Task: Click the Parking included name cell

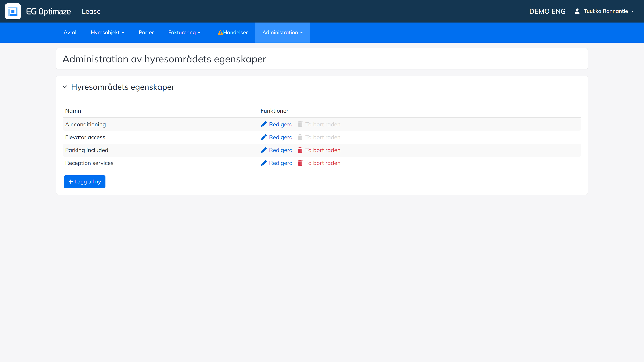Action: click(87, 150)
